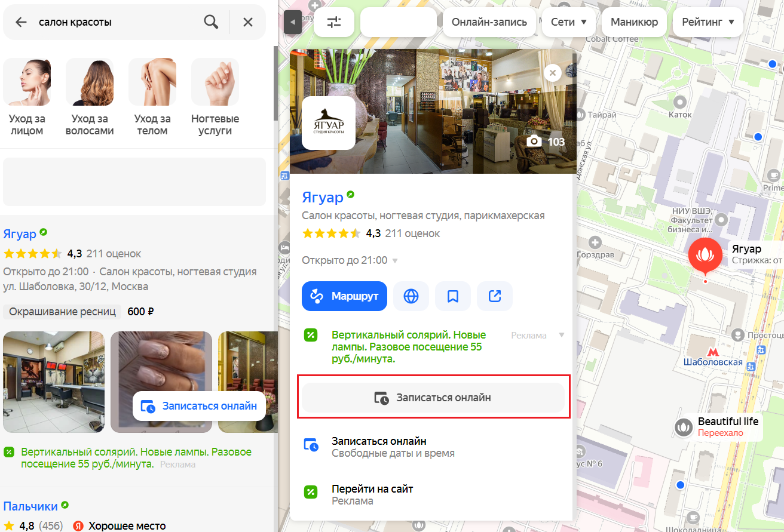Toggle the Маникюр filter chip
The image size is (784, 532).
[634, 22]
